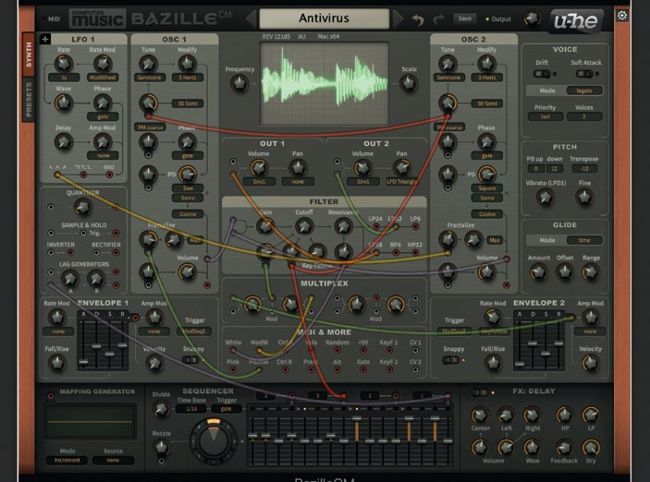The image size is (650, 482).
Task: Click the redo arrow in the top bar
Action: (x=439, y=19)
